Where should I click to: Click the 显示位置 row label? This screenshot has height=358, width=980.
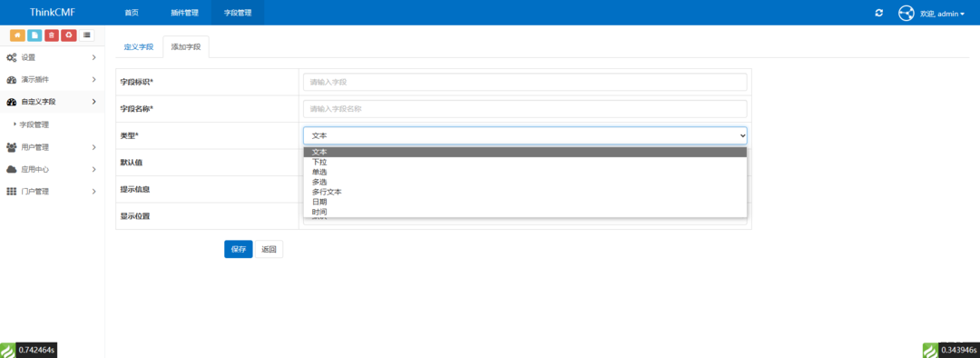pyautogui.click(x=134, y=216)
